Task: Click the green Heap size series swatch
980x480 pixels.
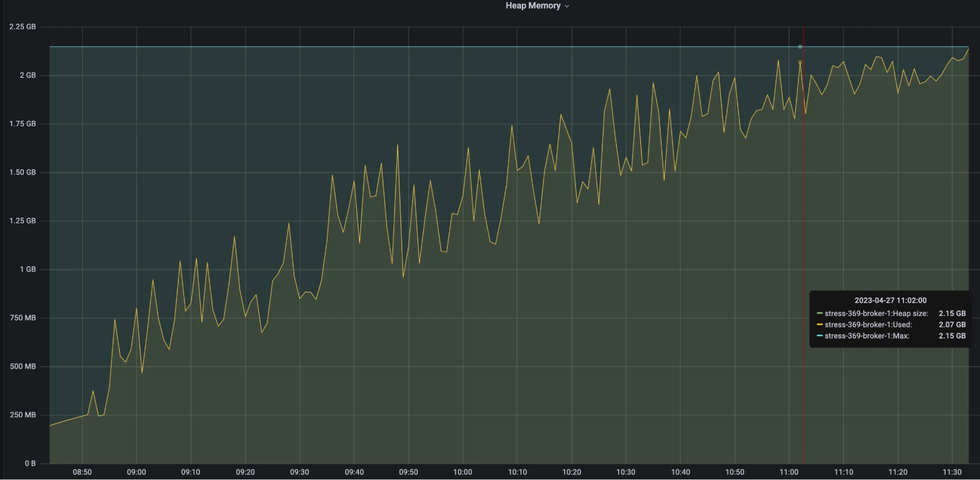Action: point(819,313)
